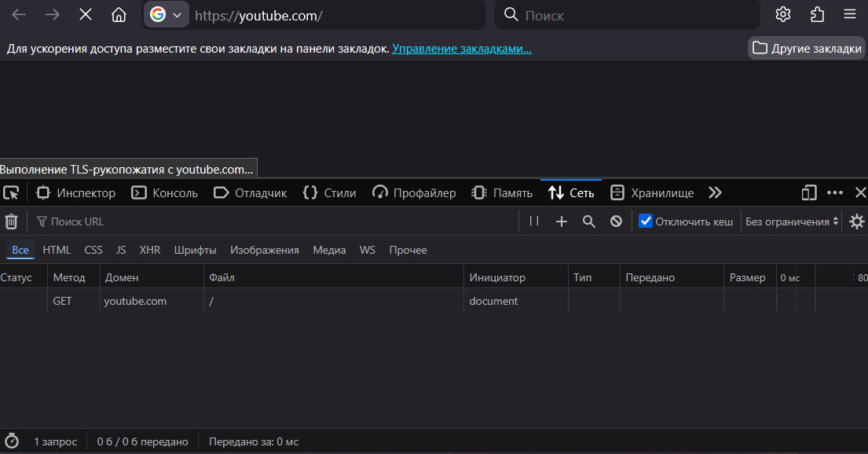This screenshot has height=454, width=868.
Task: Open network settings with the gear icon
Action: tap(857, 222)
